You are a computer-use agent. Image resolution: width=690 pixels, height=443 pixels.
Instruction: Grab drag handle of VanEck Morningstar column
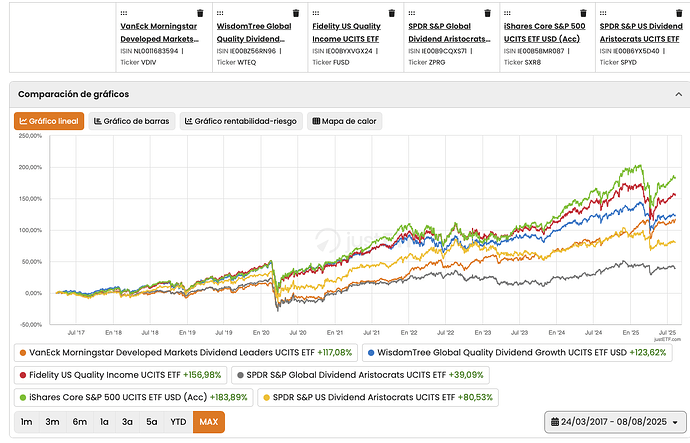click(x=124, y=13)
